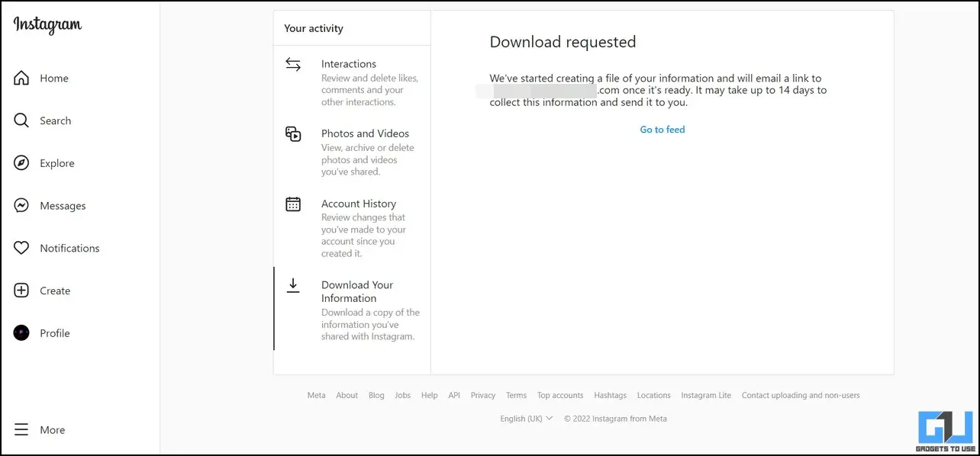Open the More label in sidebar

[x=53, y=430]
